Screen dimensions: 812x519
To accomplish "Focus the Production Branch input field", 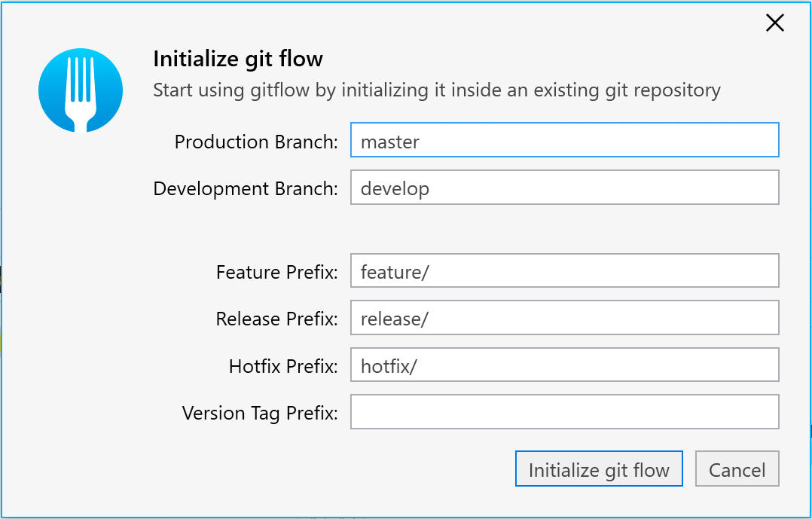I will (564, 140).
